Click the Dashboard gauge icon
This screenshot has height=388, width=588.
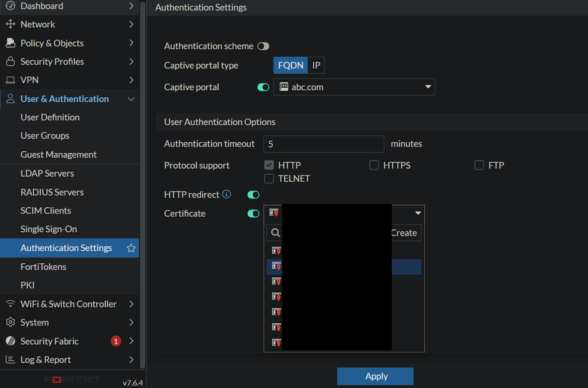pyautogui.click(x=10, y=6)
